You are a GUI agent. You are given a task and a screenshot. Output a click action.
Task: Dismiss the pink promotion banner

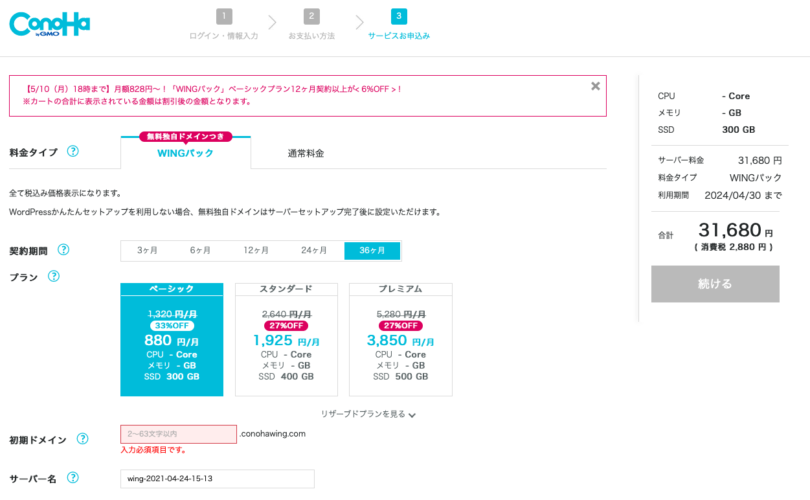coord(596,86)
